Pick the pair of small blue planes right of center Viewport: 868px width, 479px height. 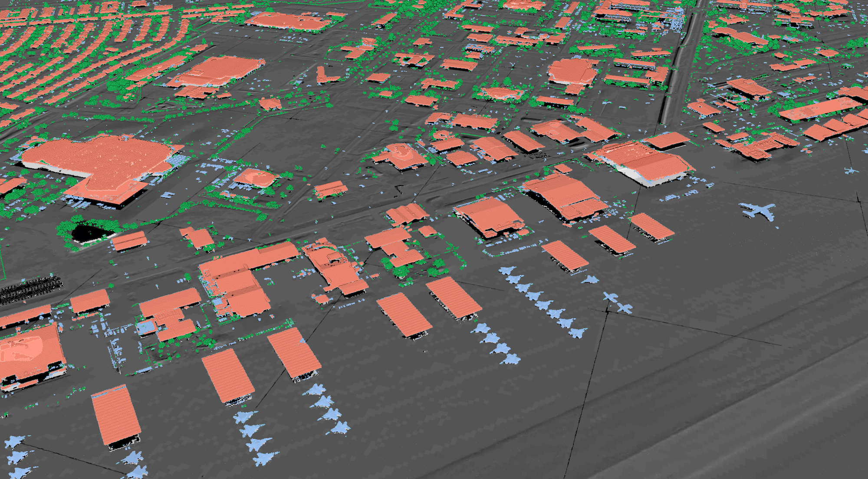(617, 302)
